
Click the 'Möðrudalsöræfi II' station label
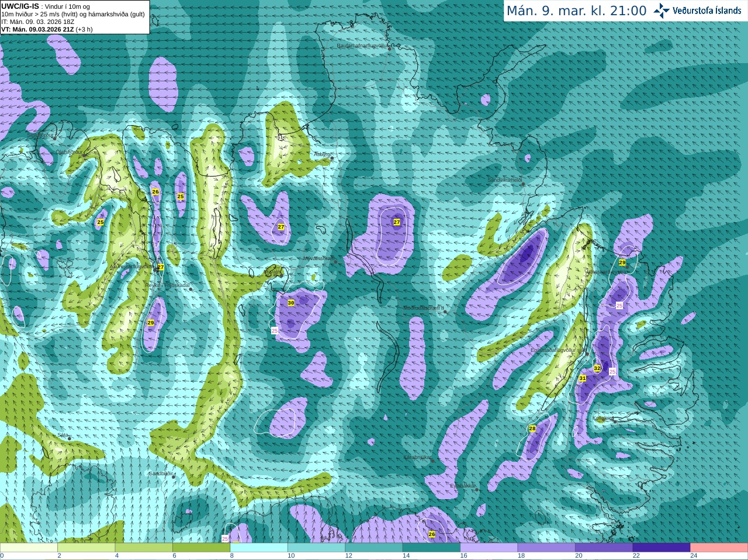tap(424, 308)
